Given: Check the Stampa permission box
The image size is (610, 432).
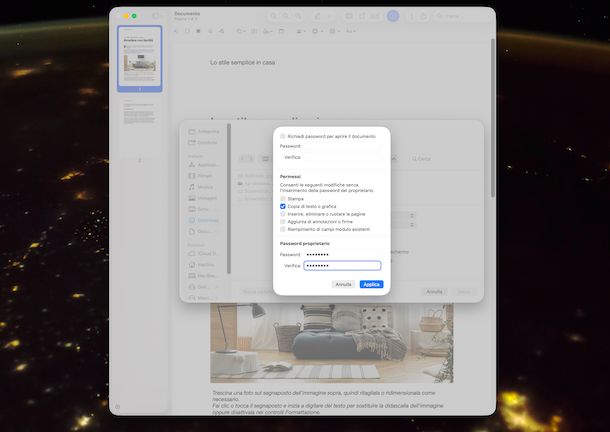Looking at the screenshot, I should click(x=283, y=199).
